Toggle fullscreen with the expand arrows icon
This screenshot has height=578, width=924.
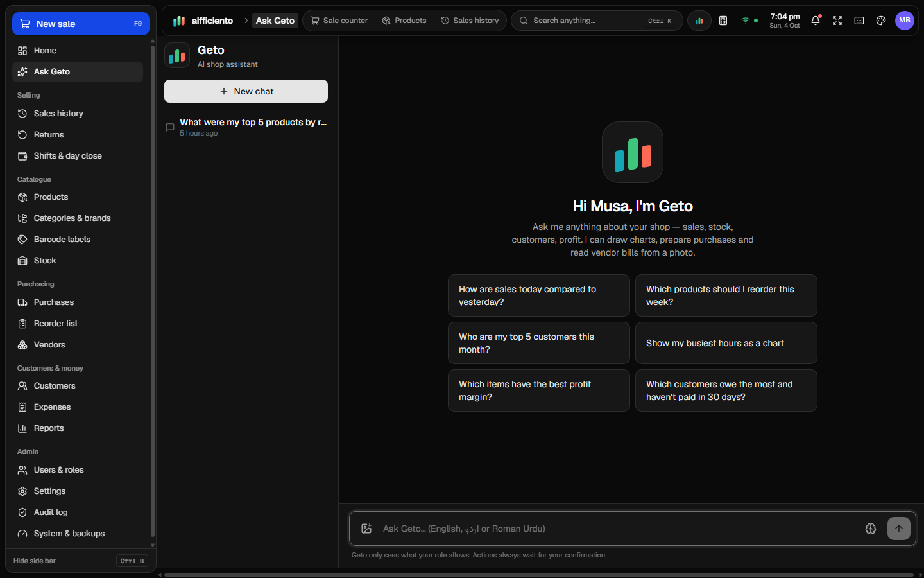(837, 21)
